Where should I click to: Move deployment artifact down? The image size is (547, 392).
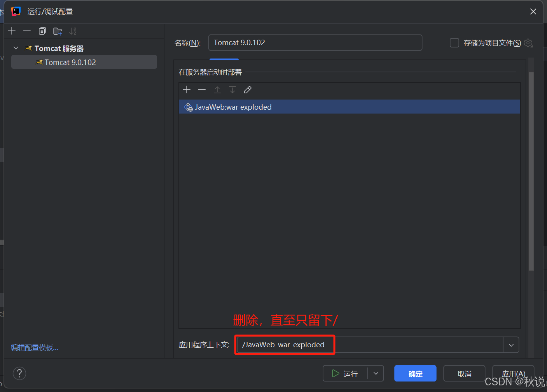[x=232, y=90]
